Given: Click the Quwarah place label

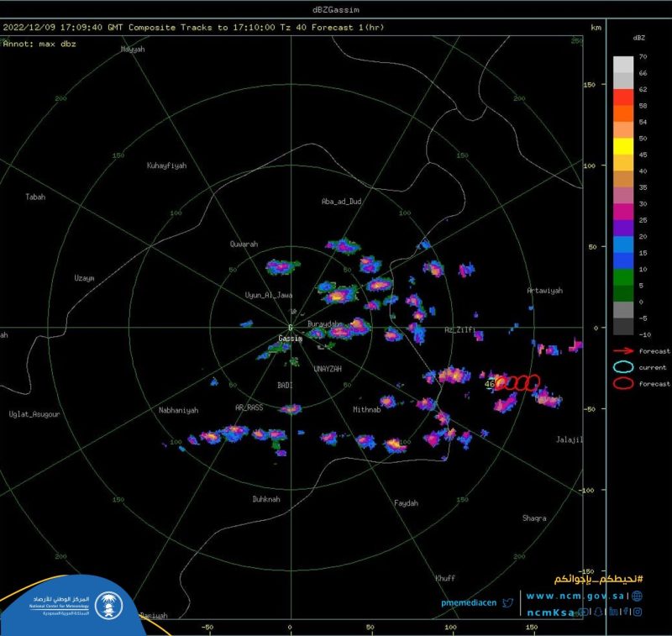Looking at the screenshot, I should (x=244, y=244).
